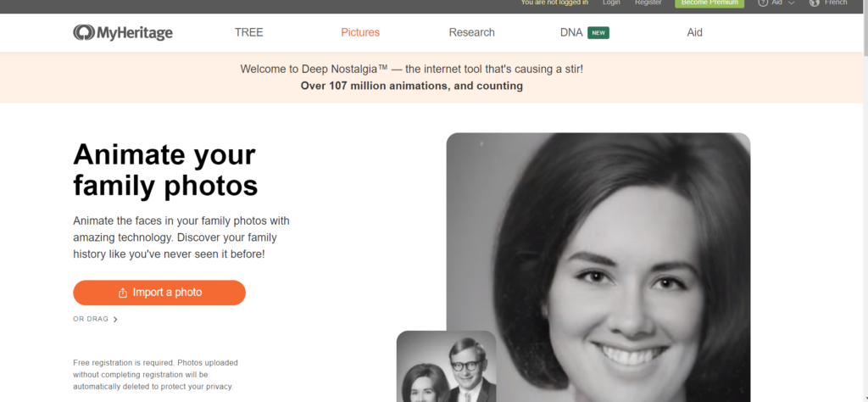Click the Login link
Viewport: 868px width, 402px height.
(x=611, y=3)
